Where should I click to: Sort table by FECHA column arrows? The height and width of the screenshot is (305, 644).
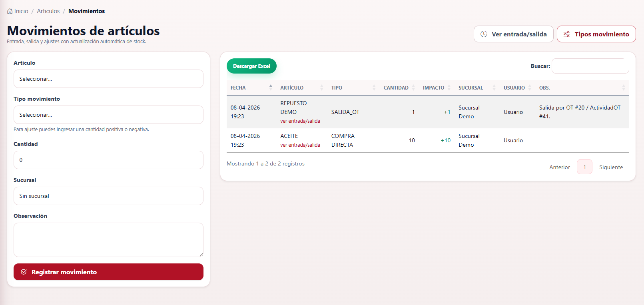click(x=271, y=88)
